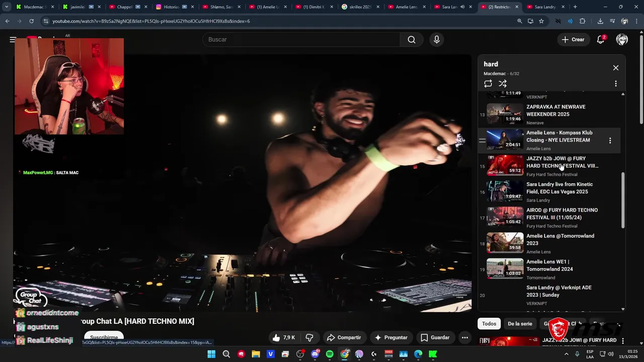Open Windows taskbar search
This screenshot has width=644, height=362.
point(226,354)
